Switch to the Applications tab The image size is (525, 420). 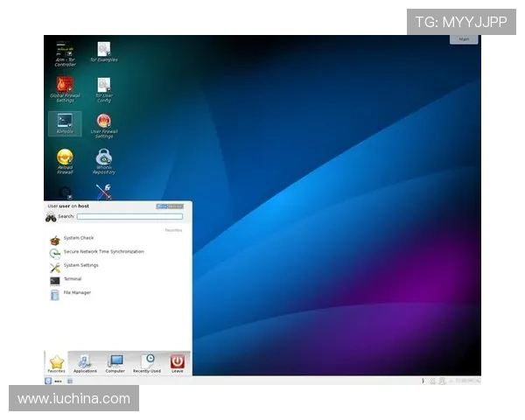pyautogui.click(x=85, y=363)
